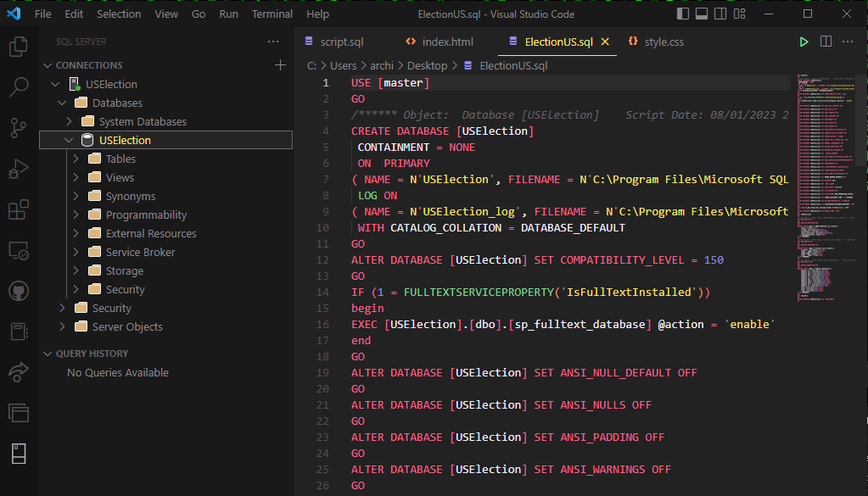Screen dimensions: 868x496
Task: Open the Extensions view
Action: (x=19, y=211)
